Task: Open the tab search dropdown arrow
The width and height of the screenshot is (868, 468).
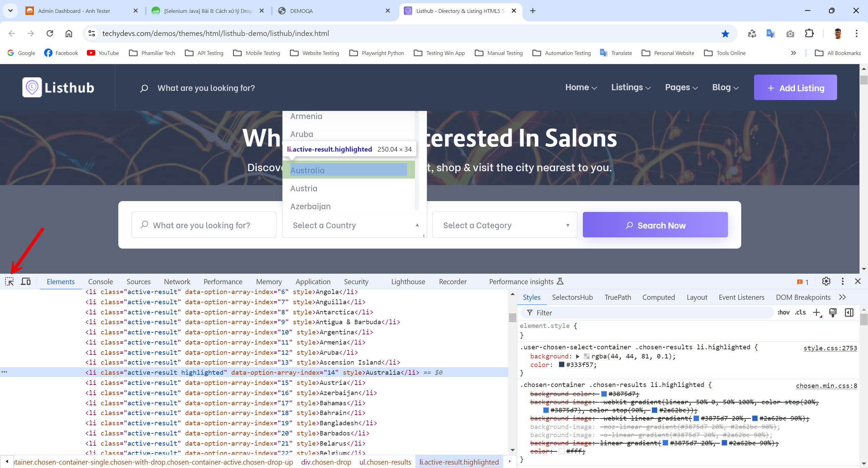Action: click(10, 11)
